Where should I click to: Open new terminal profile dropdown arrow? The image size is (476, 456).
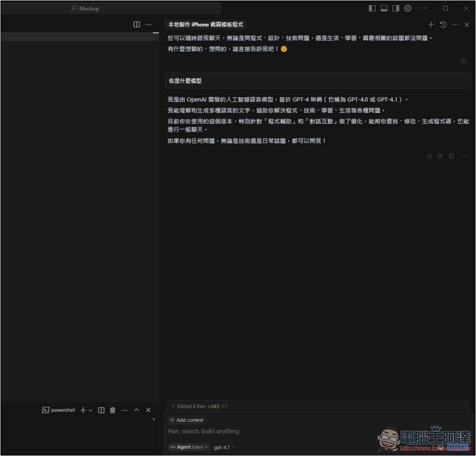(x=90, y=410)
